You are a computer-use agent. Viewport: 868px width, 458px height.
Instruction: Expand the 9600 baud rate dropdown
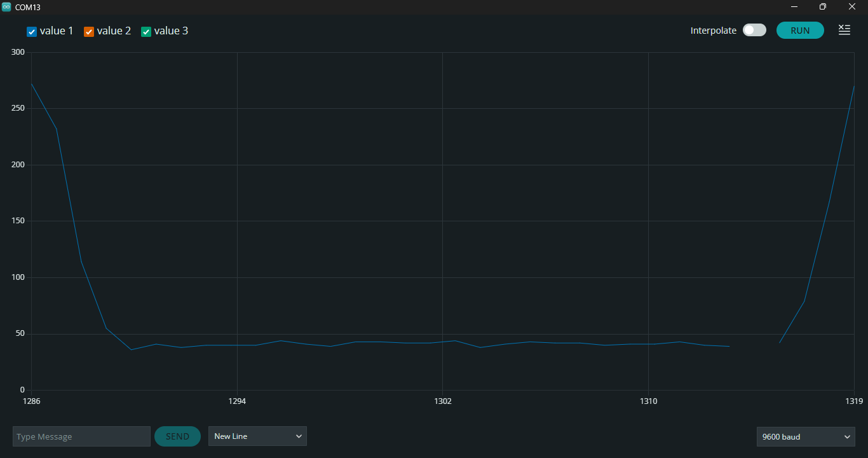[806, 437]
